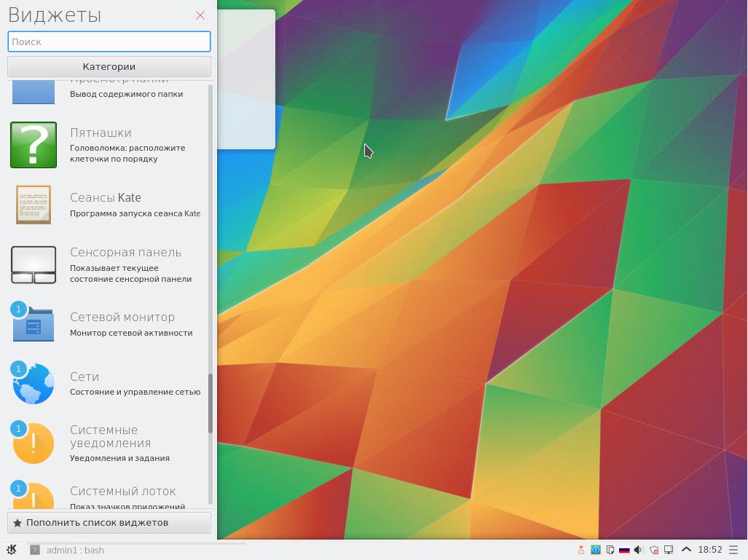Open the KDE application launcher
The width and height of the screenshot is (748, 560).
click(x=12, y=550)
